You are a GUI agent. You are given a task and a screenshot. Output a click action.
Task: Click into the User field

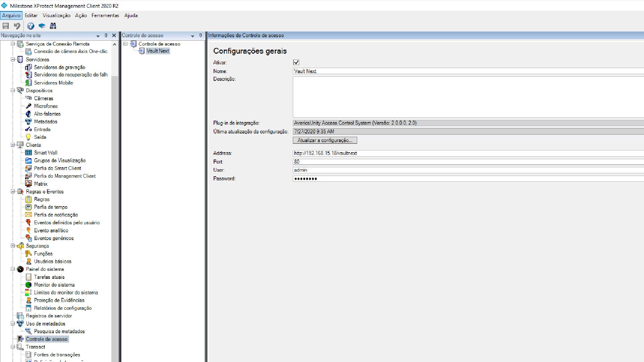(x=468, y=170)
